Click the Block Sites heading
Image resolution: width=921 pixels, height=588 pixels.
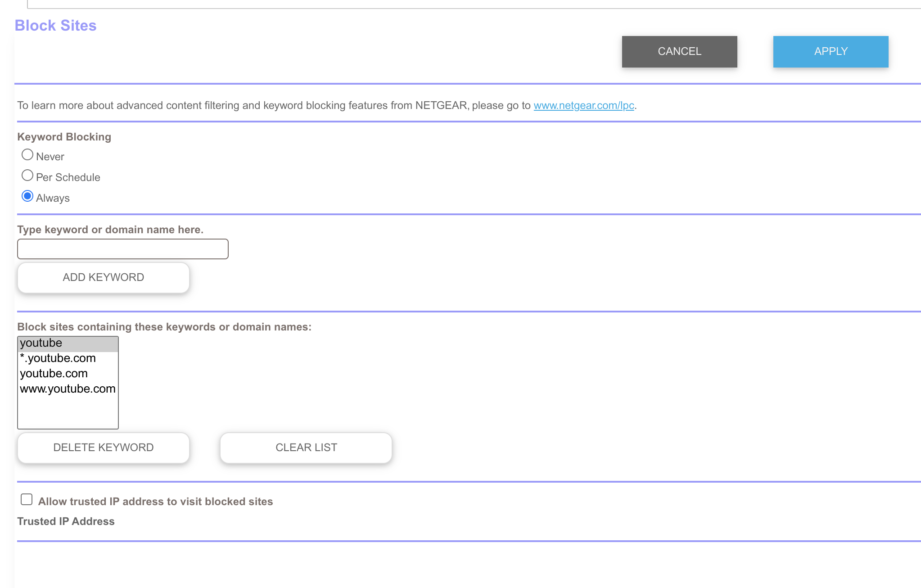click(55, 26)
